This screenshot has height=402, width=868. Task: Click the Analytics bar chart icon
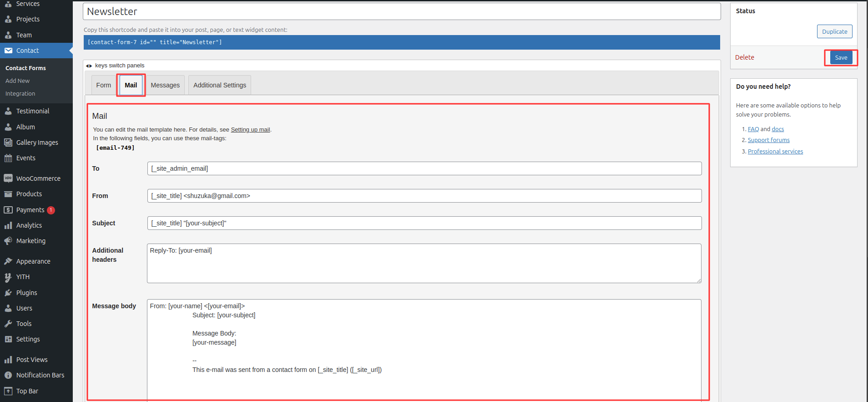tap(8, 225)
